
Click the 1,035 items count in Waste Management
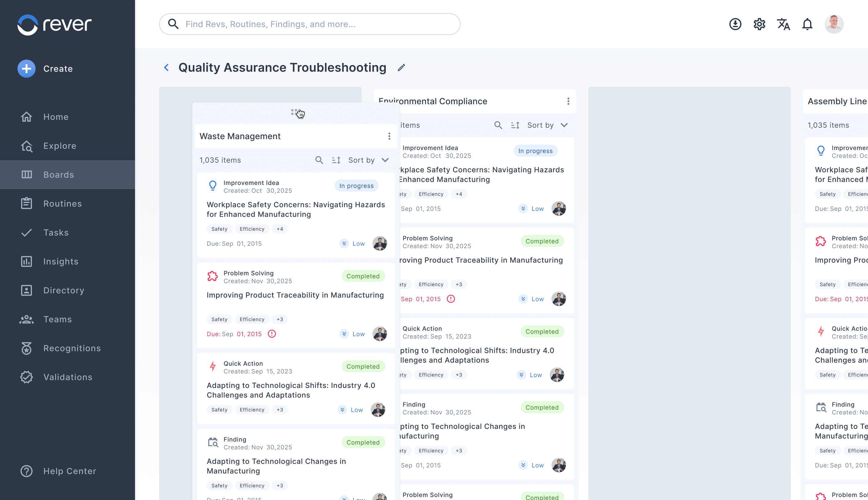[220, 160]
